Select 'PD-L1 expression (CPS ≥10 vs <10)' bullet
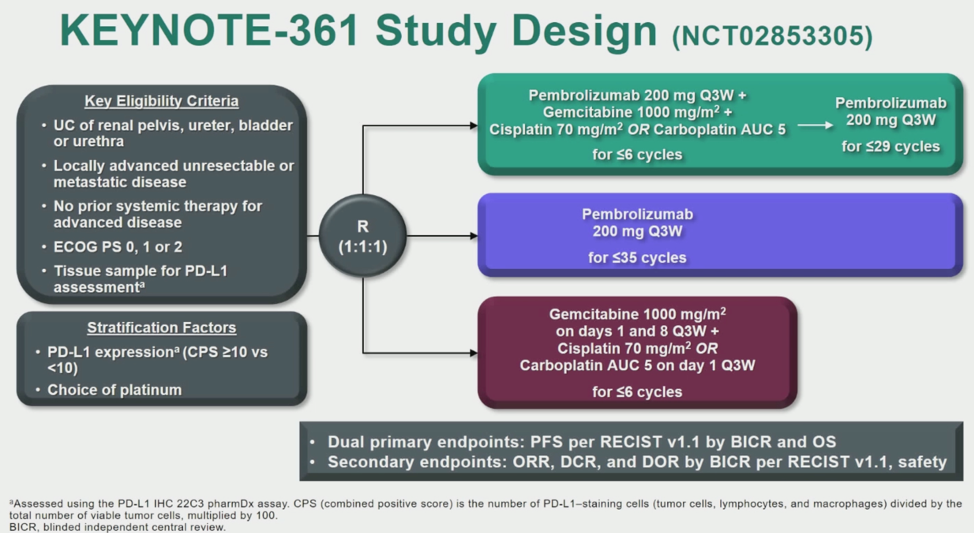This screenshot has width=974, height=533. [157, 360]
